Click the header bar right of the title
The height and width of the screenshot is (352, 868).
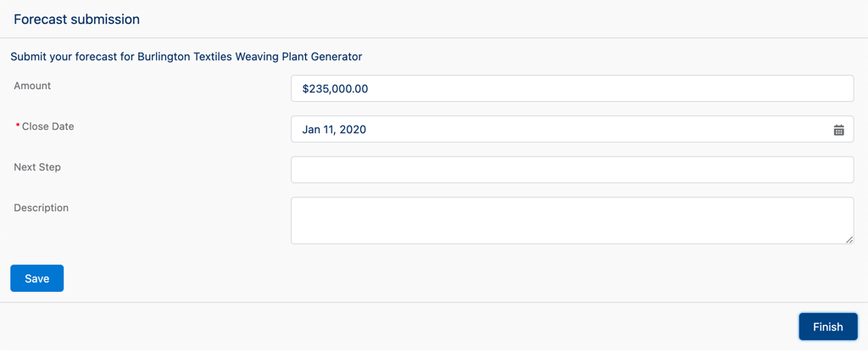coord(509,19)
